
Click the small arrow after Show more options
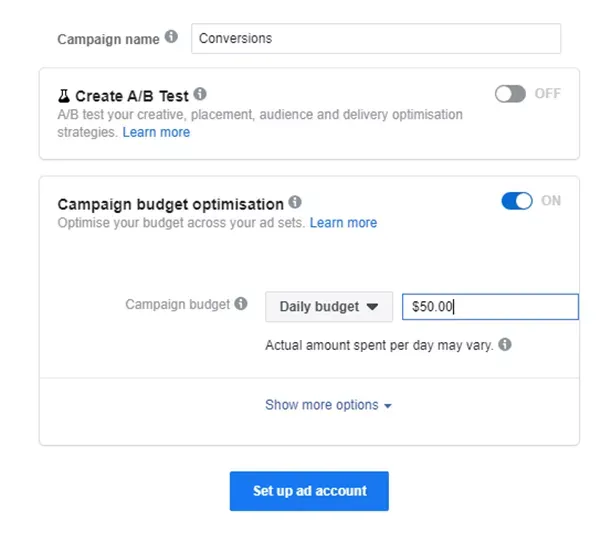pos(388,406)
